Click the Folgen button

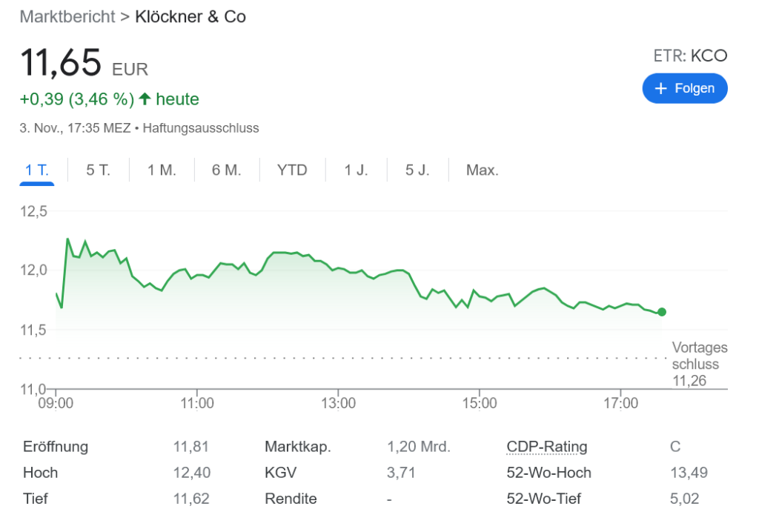pyautogui.click(x=684, y=88)
